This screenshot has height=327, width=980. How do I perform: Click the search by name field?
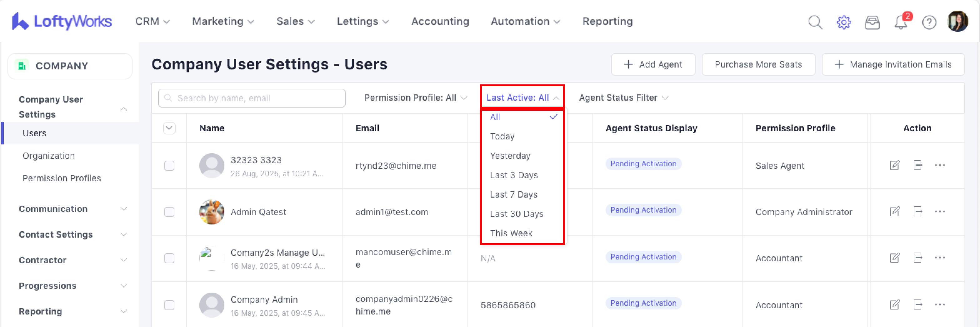pos(252,98)
